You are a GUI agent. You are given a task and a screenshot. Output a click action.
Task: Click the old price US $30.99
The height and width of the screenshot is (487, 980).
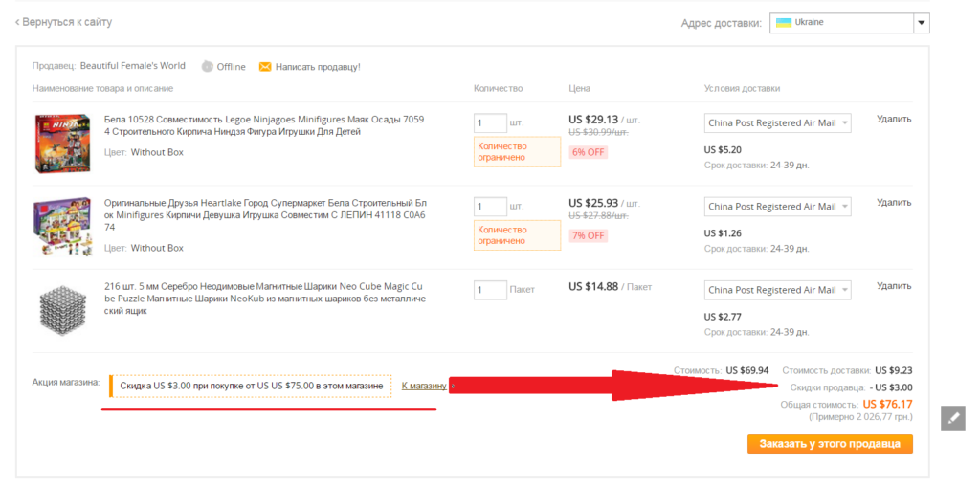click(598, 133)
